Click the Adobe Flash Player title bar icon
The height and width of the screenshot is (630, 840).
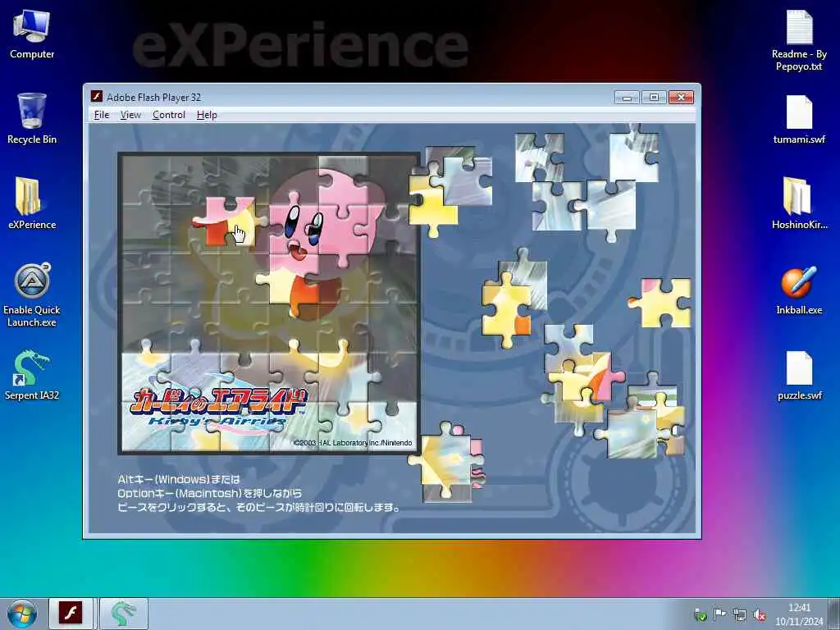[97, 97]
